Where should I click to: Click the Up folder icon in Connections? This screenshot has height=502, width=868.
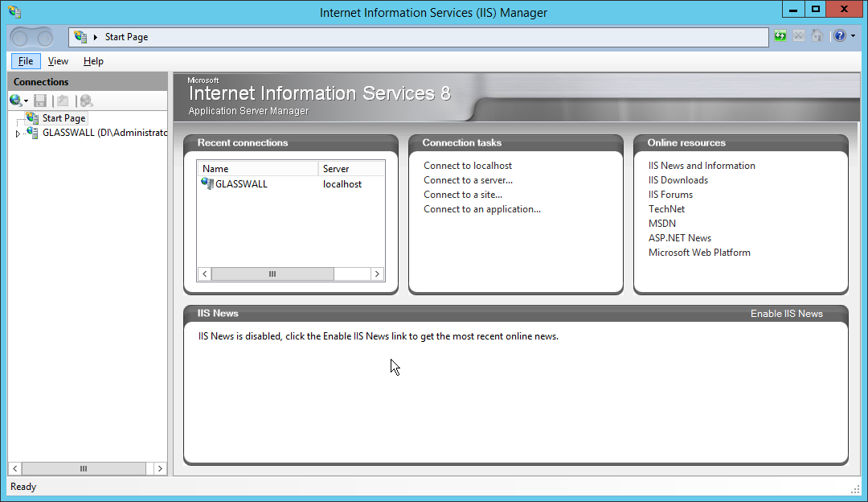pos(63,101)
